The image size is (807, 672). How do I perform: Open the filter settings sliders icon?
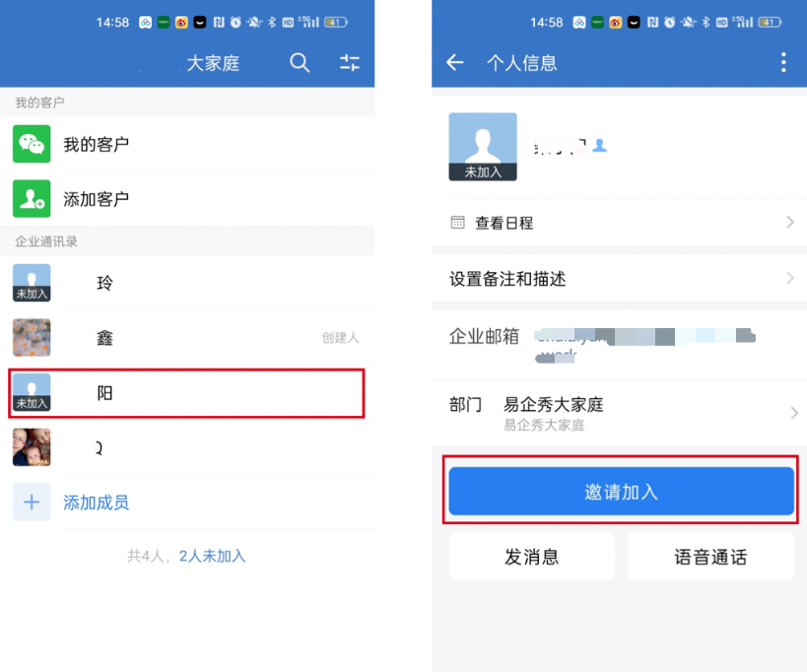click(x=350, y=63)
